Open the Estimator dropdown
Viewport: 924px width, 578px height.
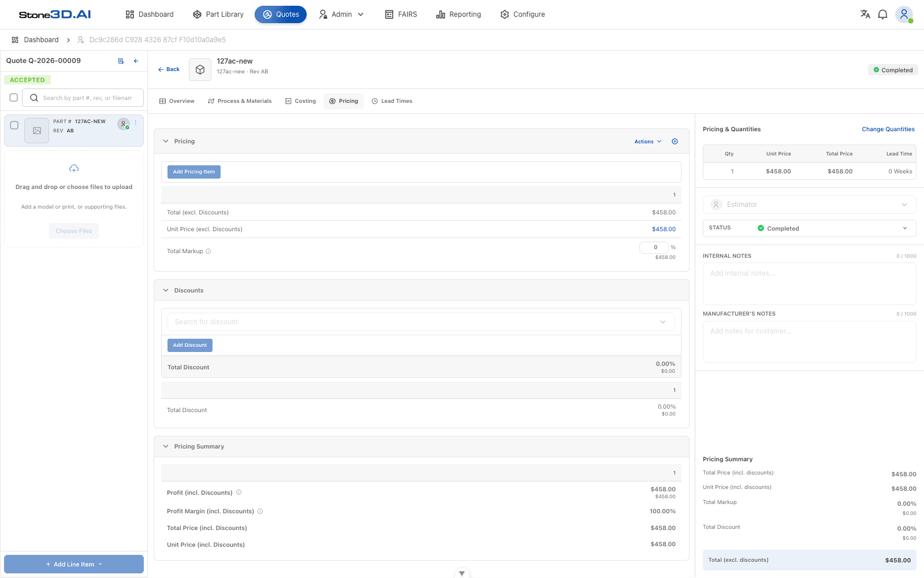click(x=809, y=205)
